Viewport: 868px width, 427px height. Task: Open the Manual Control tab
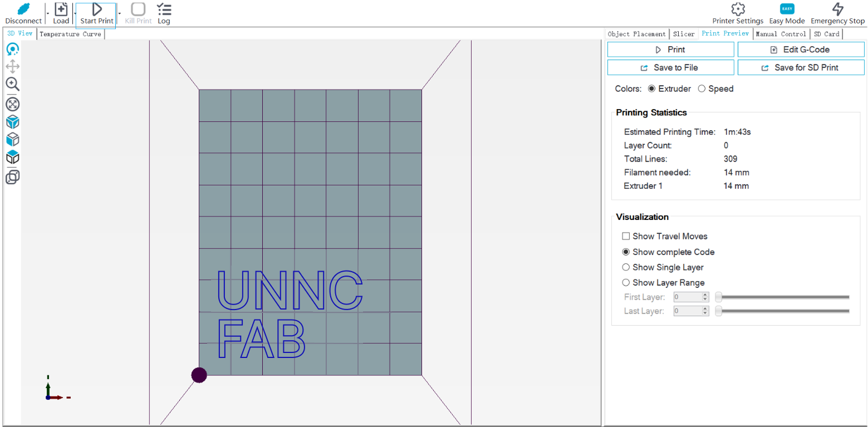781,34
